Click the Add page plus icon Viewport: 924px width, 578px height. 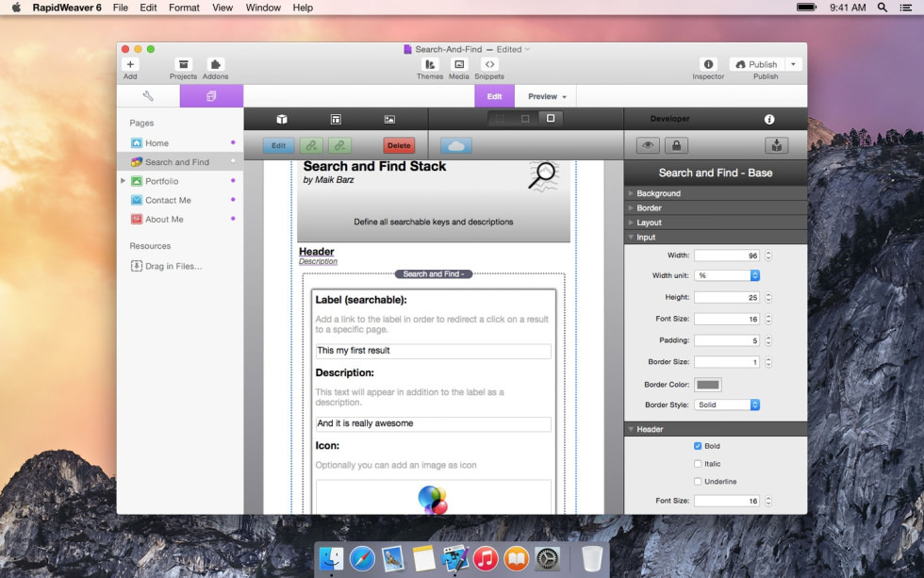tap(130, 64)
